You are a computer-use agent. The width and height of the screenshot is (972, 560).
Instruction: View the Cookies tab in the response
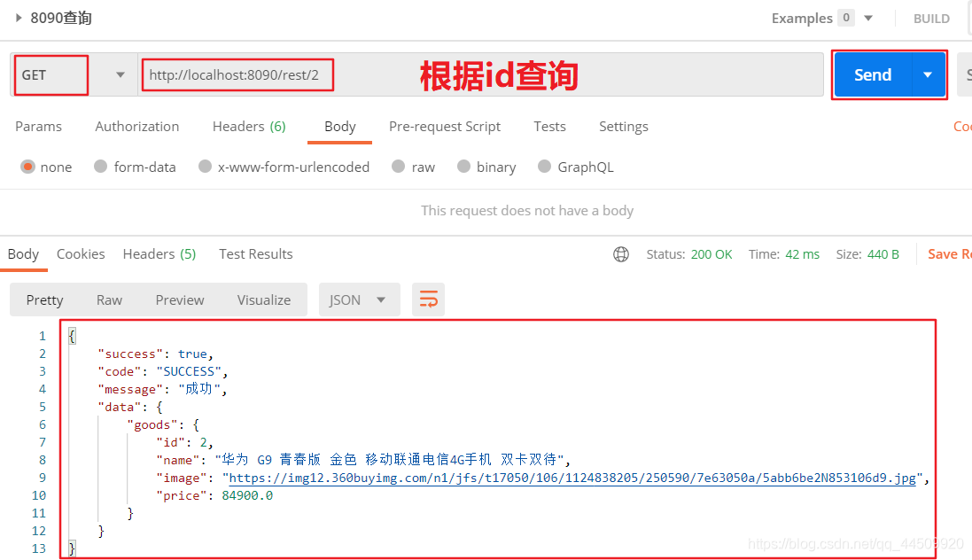pos(81,254)
